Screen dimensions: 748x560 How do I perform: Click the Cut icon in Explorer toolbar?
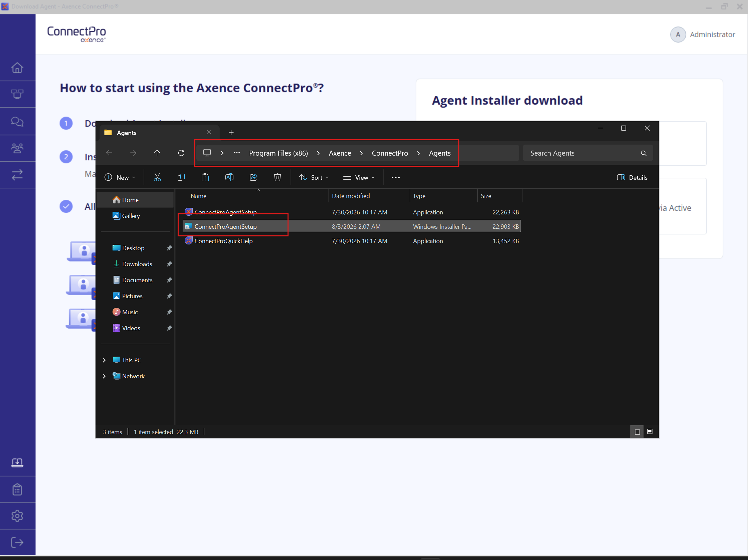click(157, 178)
